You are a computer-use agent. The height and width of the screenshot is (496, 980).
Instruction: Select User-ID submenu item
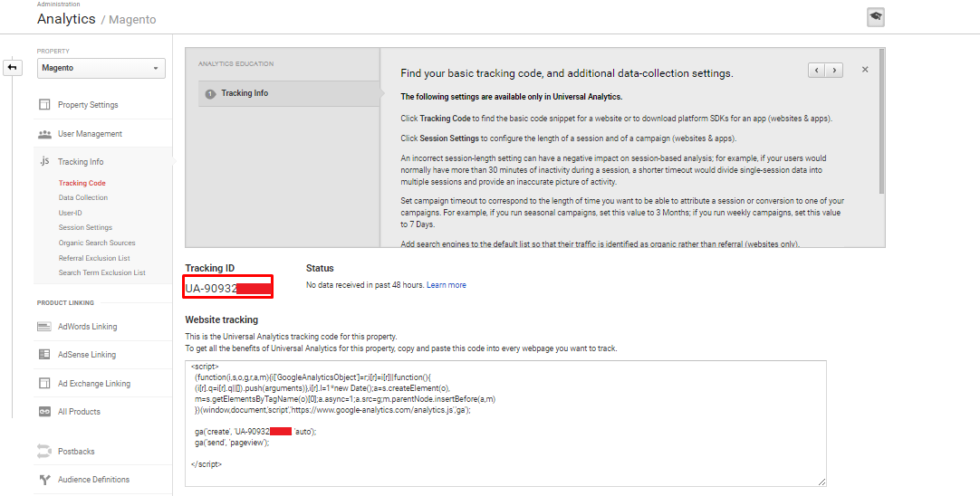click(x=70, y=213)
